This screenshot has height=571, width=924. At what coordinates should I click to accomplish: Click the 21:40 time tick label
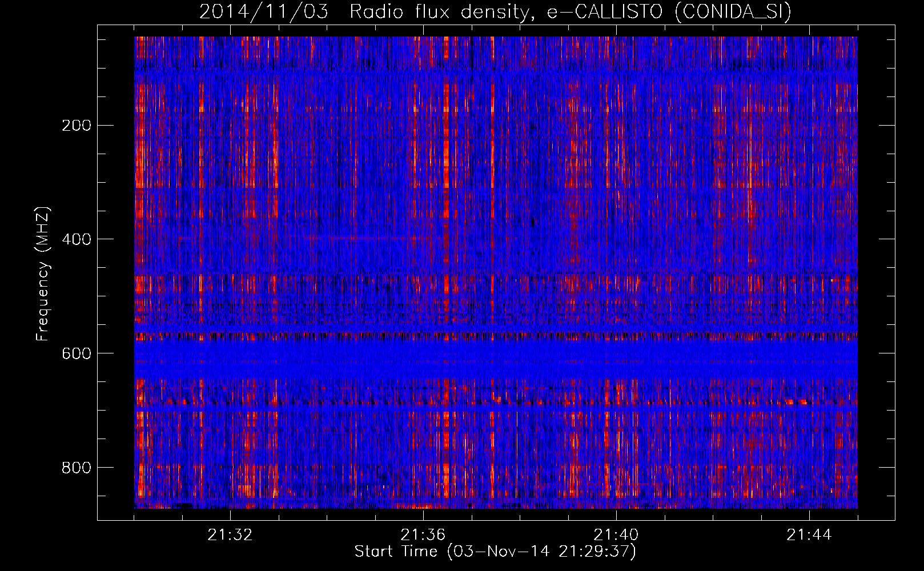pyautogui.click(x=616, y=535)
